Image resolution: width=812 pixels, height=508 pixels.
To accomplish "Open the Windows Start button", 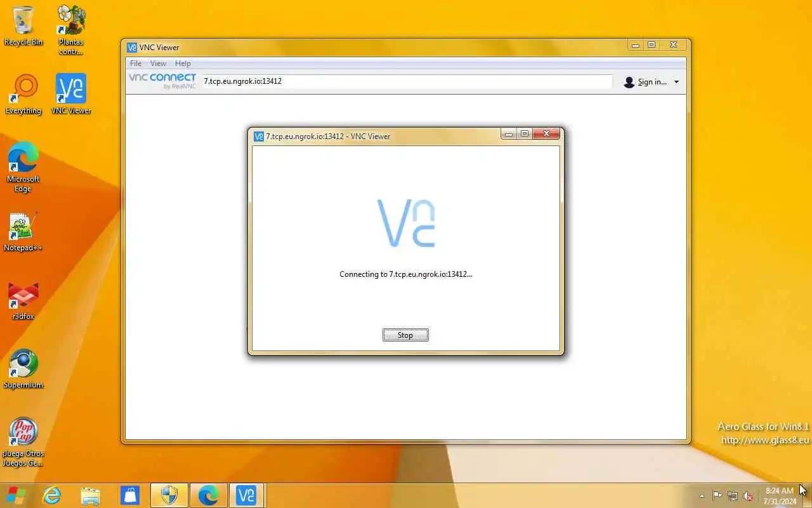I will pyautogui.click(x=16, y=495).
